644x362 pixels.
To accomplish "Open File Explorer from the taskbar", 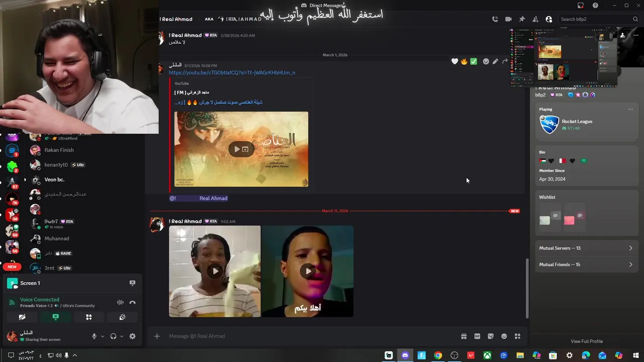I will coord(520,355).
